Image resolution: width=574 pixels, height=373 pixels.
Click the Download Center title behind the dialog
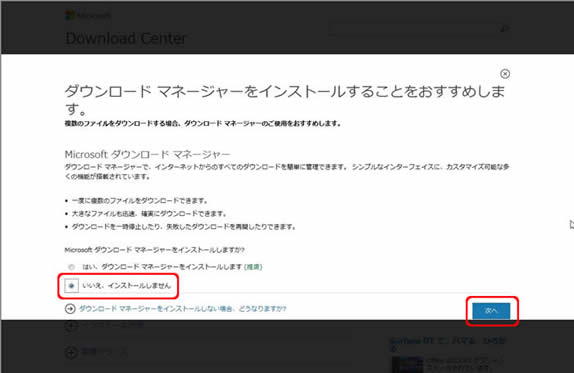coord(126,38)
